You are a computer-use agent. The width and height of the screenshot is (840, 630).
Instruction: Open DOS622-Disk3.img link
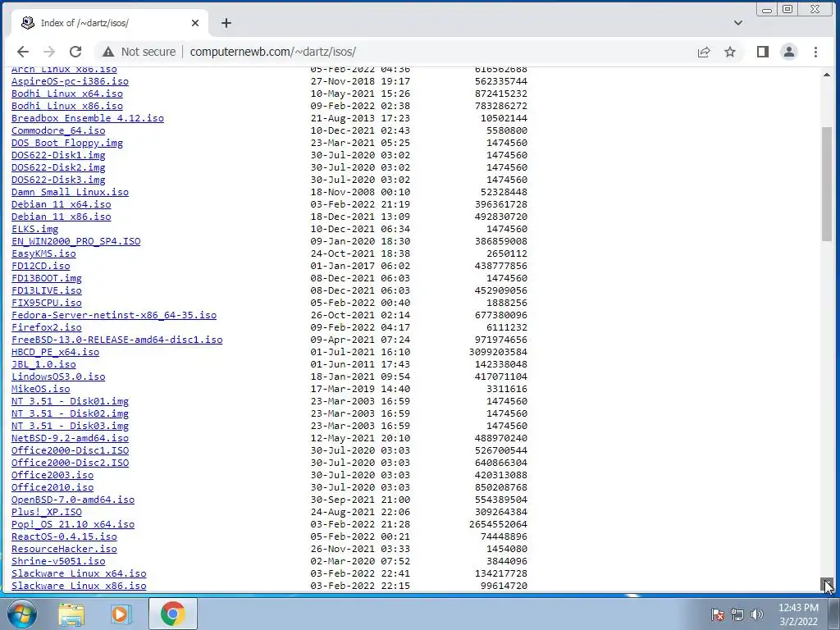(x=58, y=180)
